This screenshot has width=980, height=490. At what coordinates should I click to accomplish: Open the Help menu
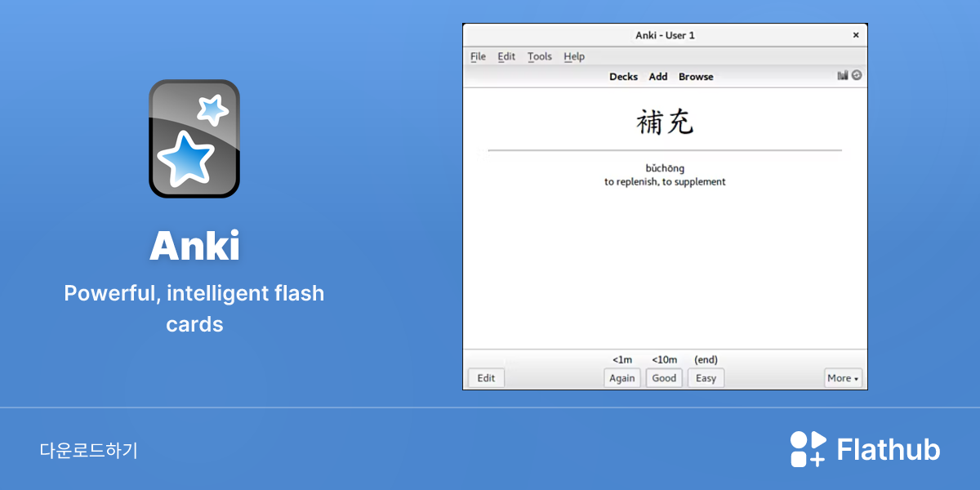pos(574,56)
